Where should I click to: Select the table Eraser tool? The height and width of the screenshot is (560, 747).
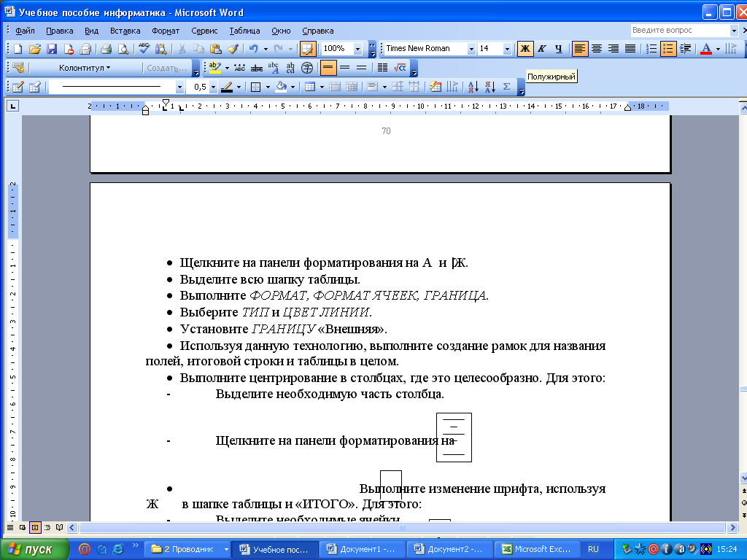(x=35, y=87)
